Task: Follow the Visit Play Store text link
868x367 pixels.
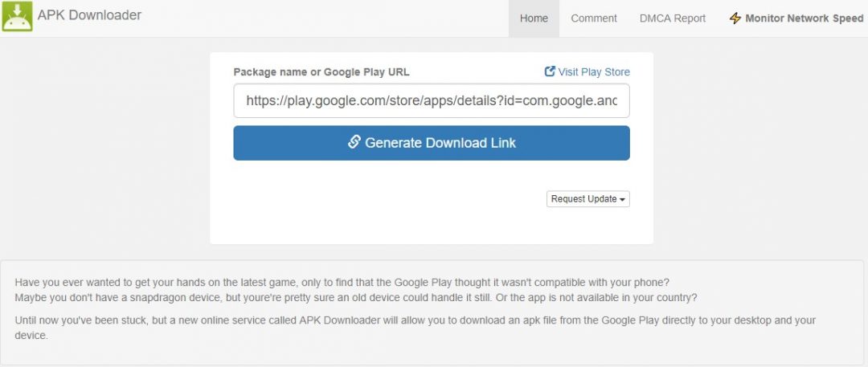Action: (593, 72)
